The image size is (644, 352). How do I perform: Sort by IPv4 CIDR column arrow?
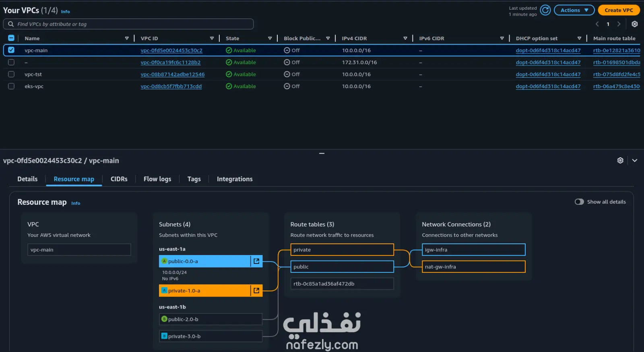pos(405,38)
